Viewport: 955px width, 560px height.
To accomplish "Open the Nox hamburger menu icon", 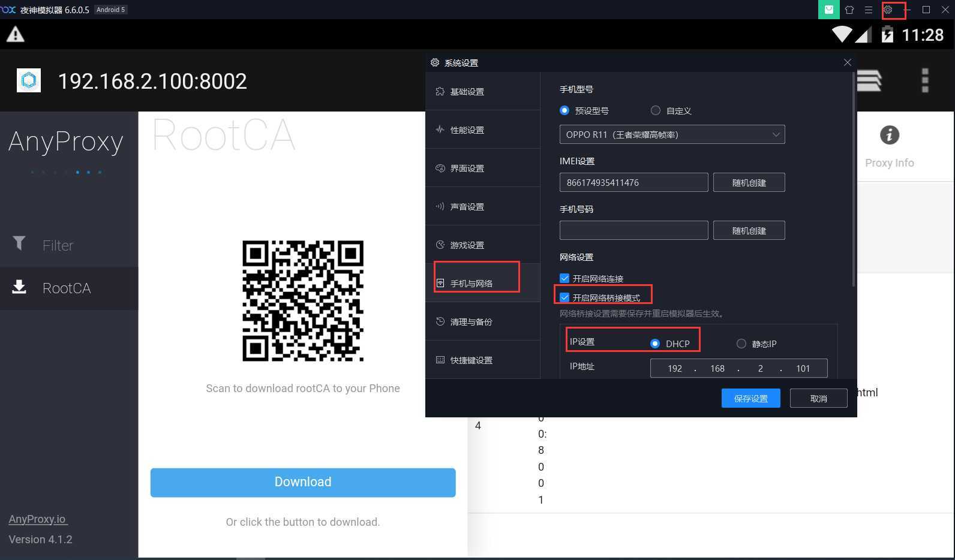I will point(868,10).
